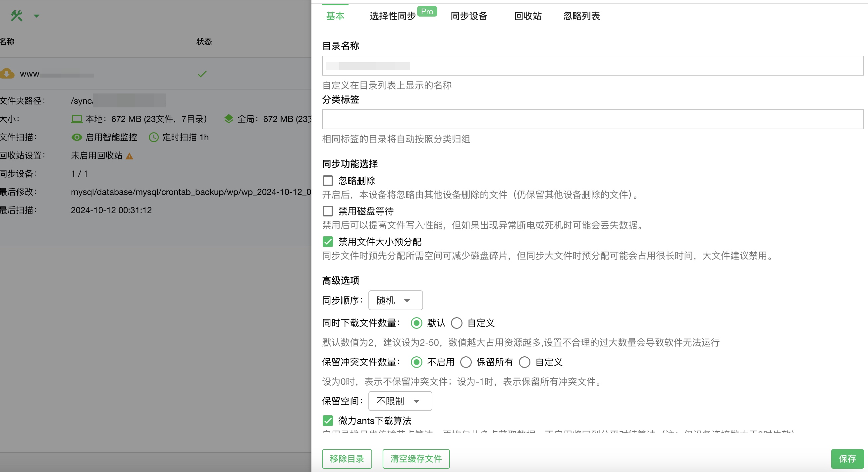868x472 pixels.
Task: Open the 保留空间 dropdown set to 不限制
Action: click(x=400, y=401)
